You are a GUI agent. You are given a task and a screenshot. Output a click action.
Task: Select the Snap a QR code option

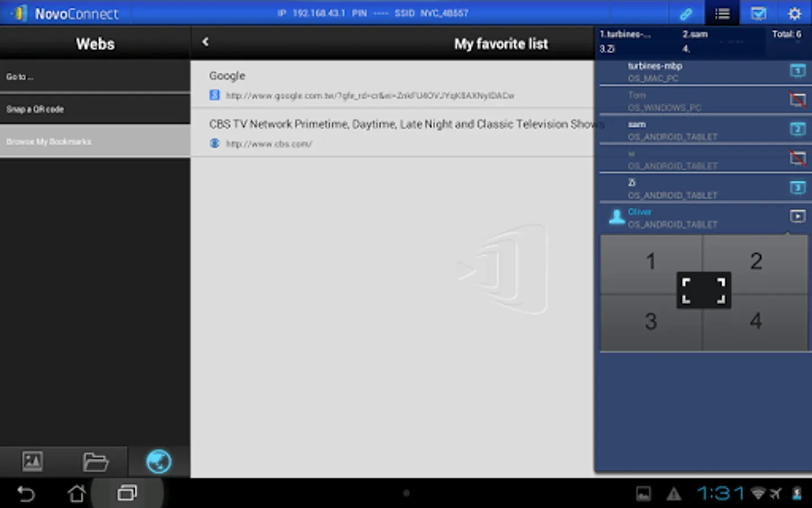pyautogui.click(x=95, y=109)
